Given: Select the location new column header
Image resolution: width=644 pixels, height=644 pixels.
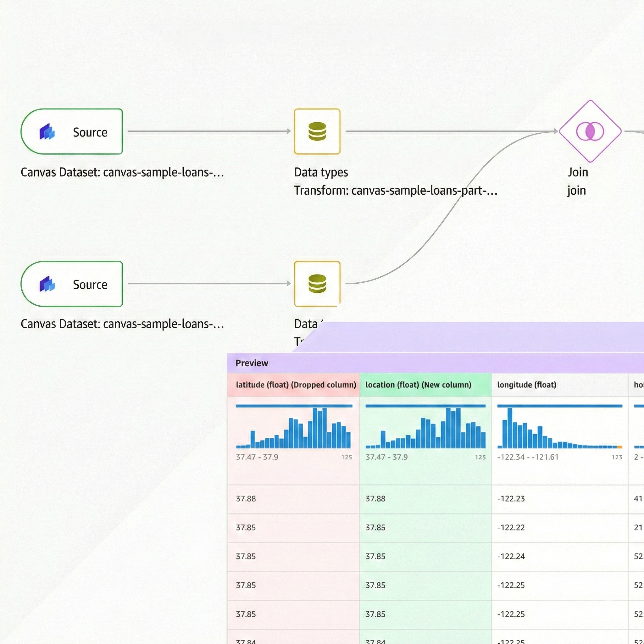Looking at the screenshot, I should [x=426, y=385].
